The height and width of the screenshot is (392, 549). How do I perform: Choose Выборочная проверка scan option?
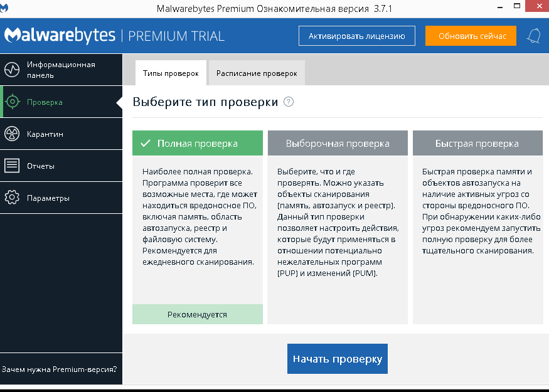tap(338, 144)
